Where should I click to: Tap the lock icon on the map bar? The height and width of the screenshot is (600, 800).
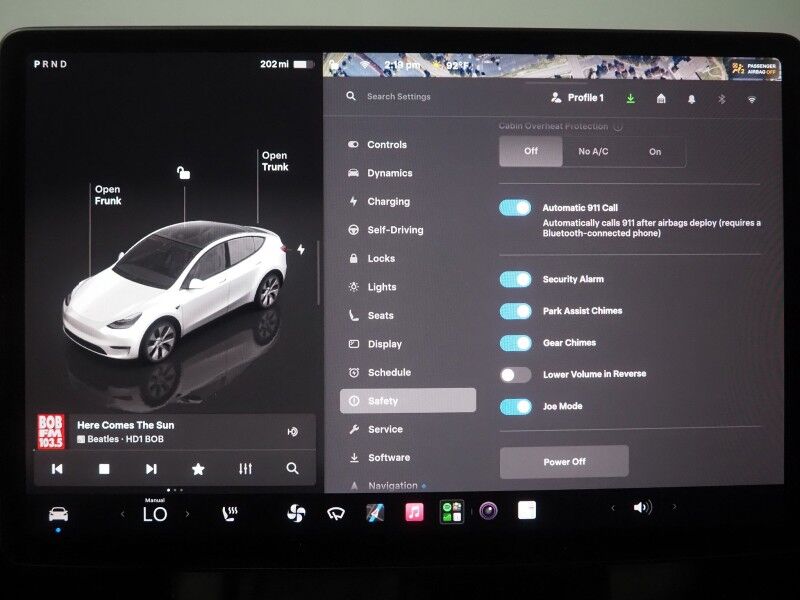point(334,64)
